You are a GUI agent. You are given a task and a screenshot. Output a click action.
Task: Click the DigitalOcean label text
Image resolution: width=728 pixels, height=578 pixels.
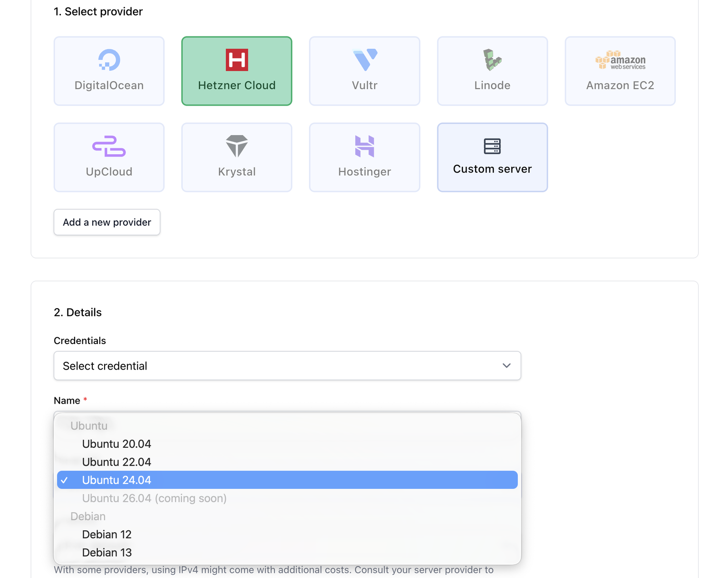tap(109, 86)
